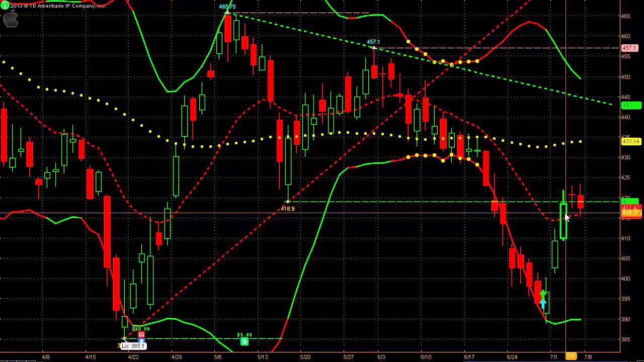
Task: Click the 440 level on the price axis
Action: click(625, 118)
